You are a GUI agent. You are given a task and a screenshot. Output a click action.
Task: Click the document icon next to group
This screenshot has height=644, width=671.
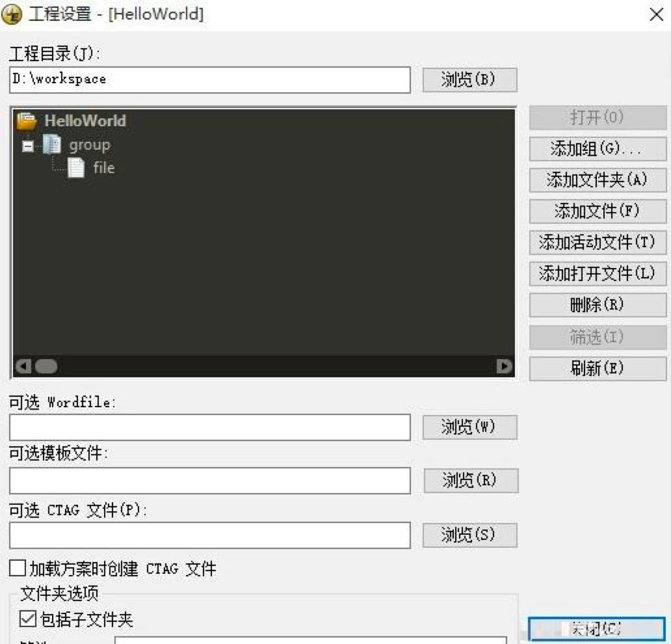coord(51,144)
